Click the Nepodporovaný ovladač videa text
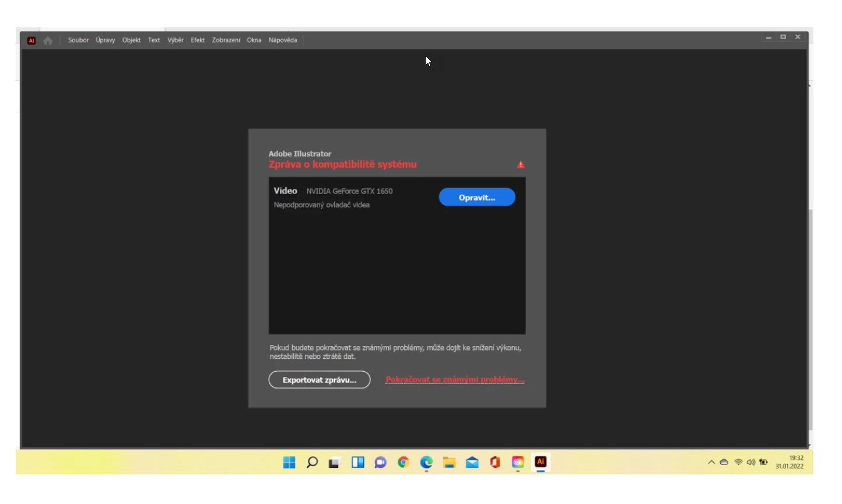The width and height of the screenshot is (842, 504). (322, 205)
